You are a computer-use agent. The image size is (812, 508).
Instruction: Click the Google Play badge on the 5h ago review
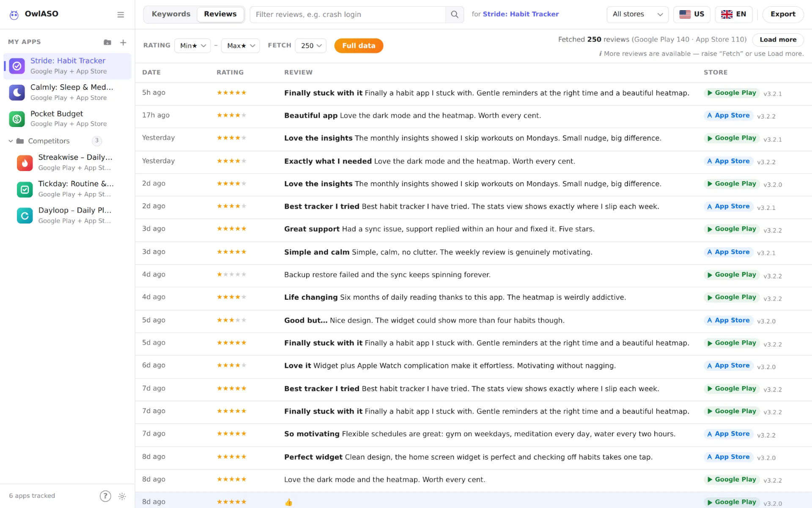[x=732, y=93]
